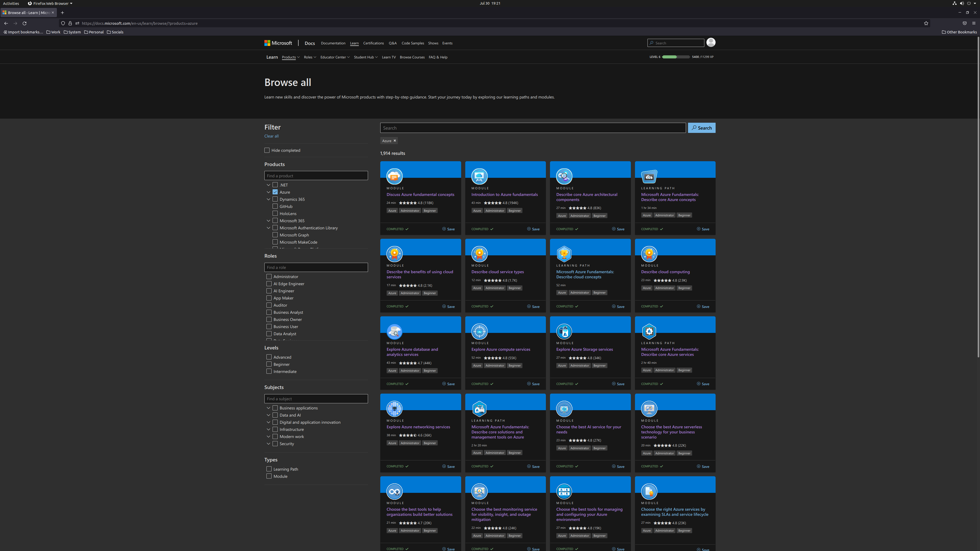This screenshot has height=551, width=980.
Task: Focus the Find a product field
Action: [x=316, y=176]
